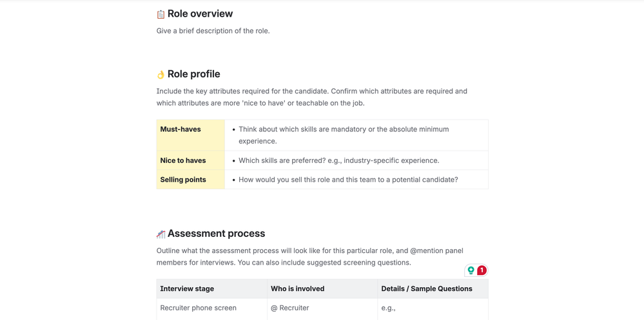
Task: Click the OK-hand emoji beside Role profile
Action: click(x=161, y=75)
